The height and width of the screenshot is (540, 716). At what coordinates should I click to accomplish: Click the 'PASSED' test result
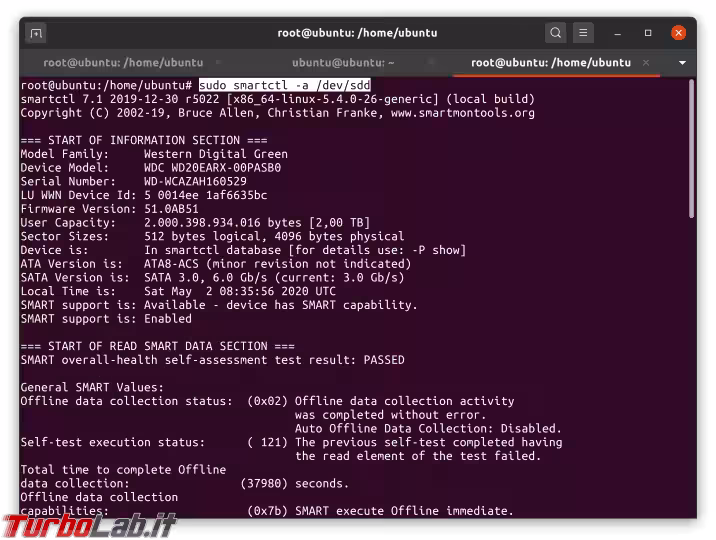click(x=384, y=360)
